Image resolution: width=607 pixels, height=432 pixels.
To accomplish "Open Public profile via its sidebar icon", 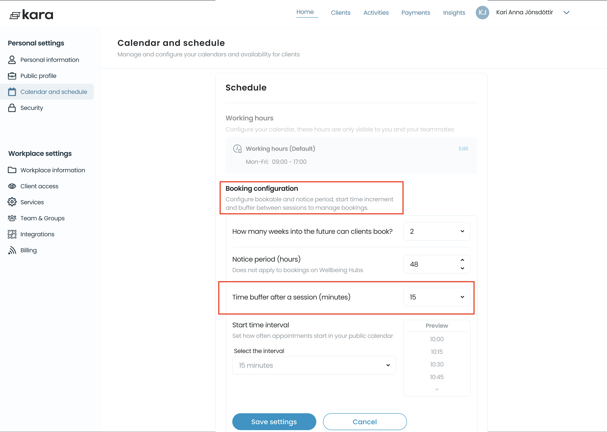I will pos(12,76).
